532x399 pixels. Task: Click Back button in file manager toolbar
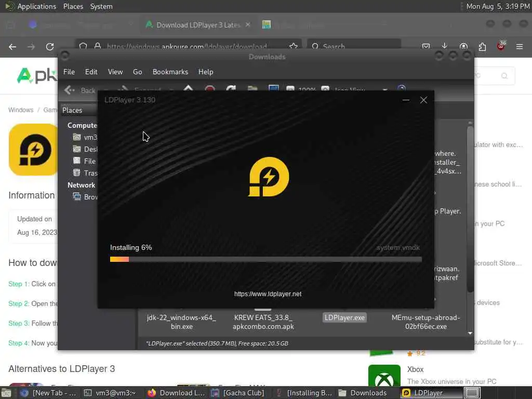80,90
